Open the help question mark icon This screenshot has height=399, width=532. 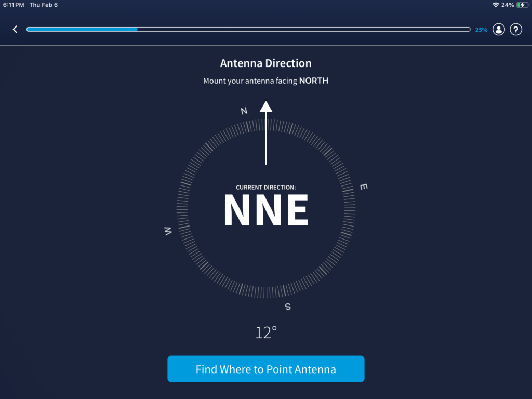(515, 30)
